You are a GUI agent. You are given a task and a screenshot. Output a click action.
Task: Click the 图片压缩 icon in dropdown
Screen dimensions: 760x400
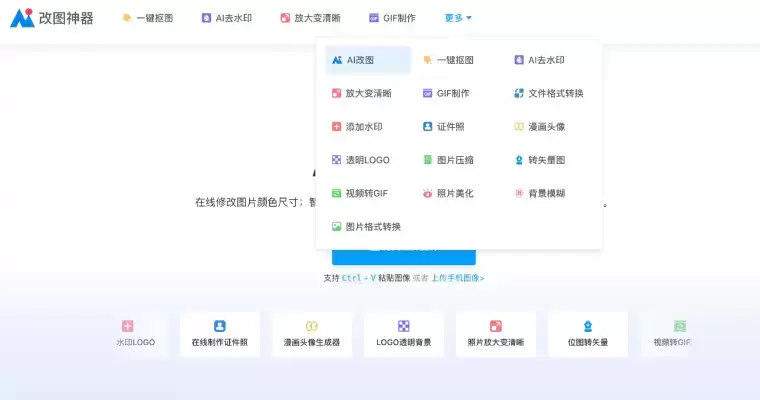428,160
